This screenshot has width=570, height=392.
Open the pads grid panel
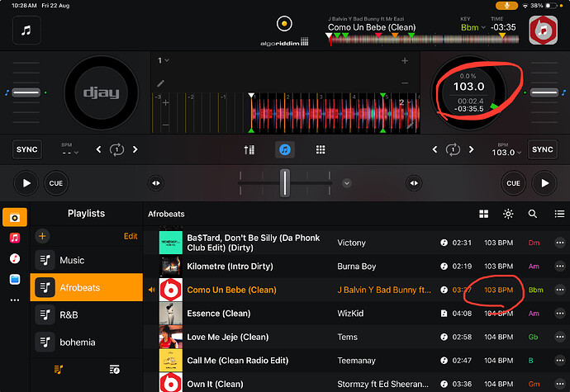tap(321, 149)
